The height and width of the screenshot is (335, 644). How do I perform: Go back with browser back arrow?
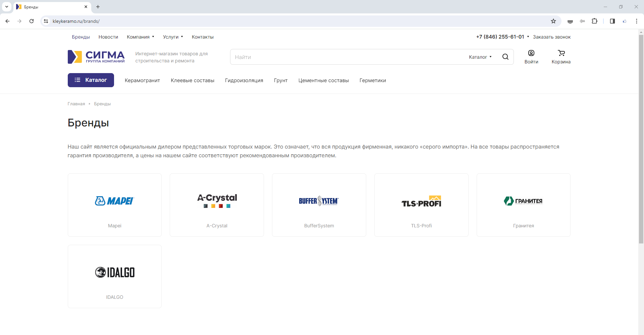7,21
